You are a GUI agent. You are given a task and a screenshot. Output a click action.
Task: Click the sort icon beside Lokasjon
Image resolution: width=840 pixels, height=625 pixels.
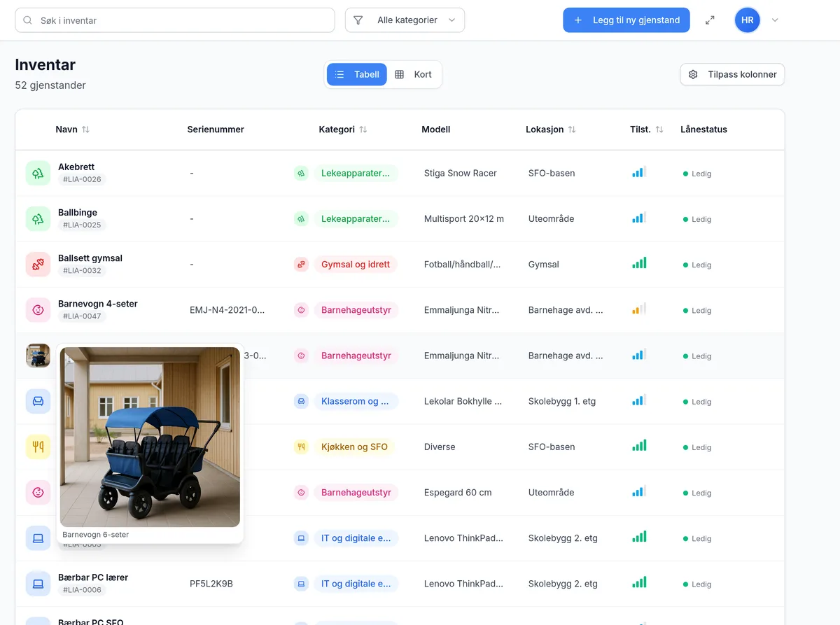tap(572, 129)
